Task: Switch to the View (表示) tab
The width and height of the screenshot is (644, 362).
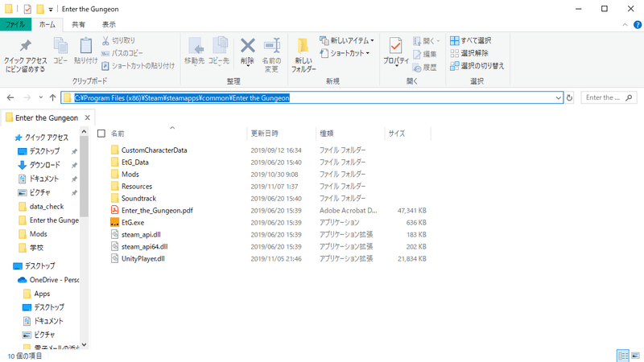Action: click(x=109, y=25)
